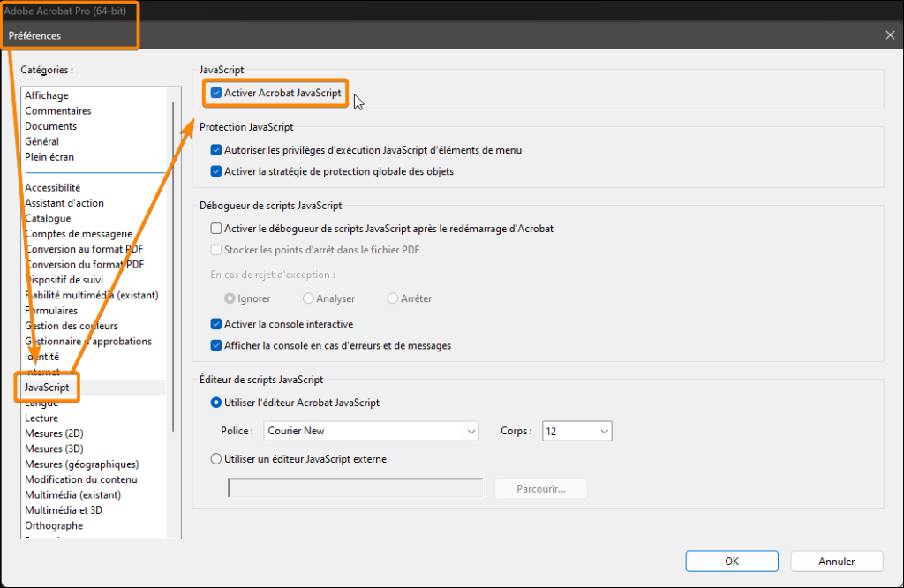Toggle Afficher la console en cas d'erreurs
The image size is (904, 588).
pos(216,345)
